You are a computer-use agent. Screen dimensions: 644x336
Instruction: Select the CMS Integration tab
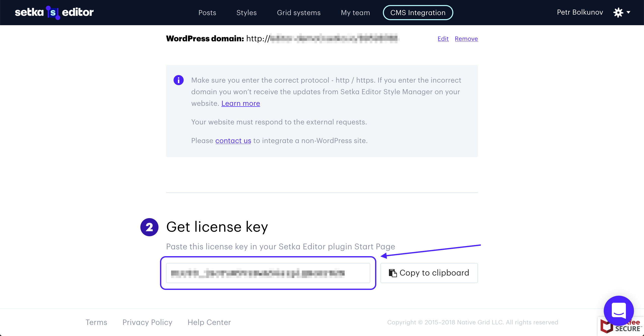pyautogui.click(x=418, y=13)
